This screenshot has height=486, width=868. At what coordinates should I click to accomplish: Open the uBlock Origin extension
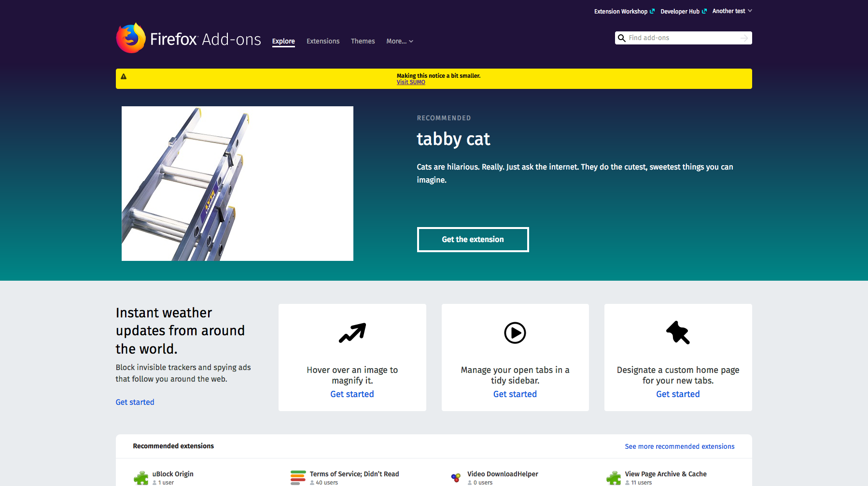point(173,474)
